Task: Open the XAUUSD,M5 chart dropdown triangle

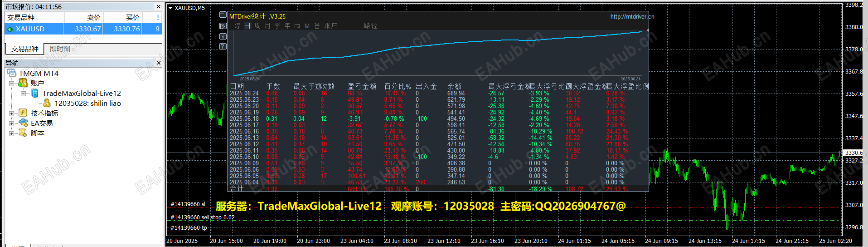Action: [x=170, y=8]
